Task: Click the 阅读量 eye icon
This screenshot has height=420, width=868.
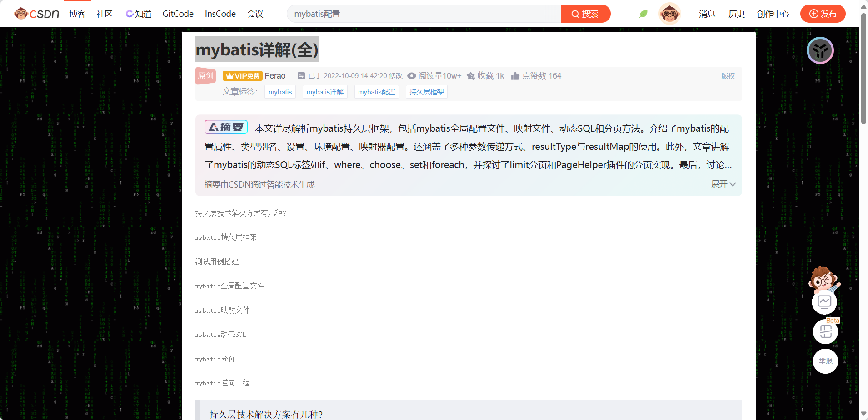Action: tap(412, 76)
